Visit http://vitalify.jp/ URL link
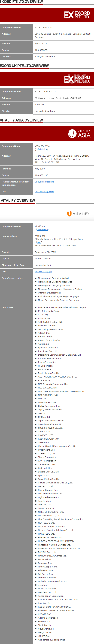 (x=43, y=272)
